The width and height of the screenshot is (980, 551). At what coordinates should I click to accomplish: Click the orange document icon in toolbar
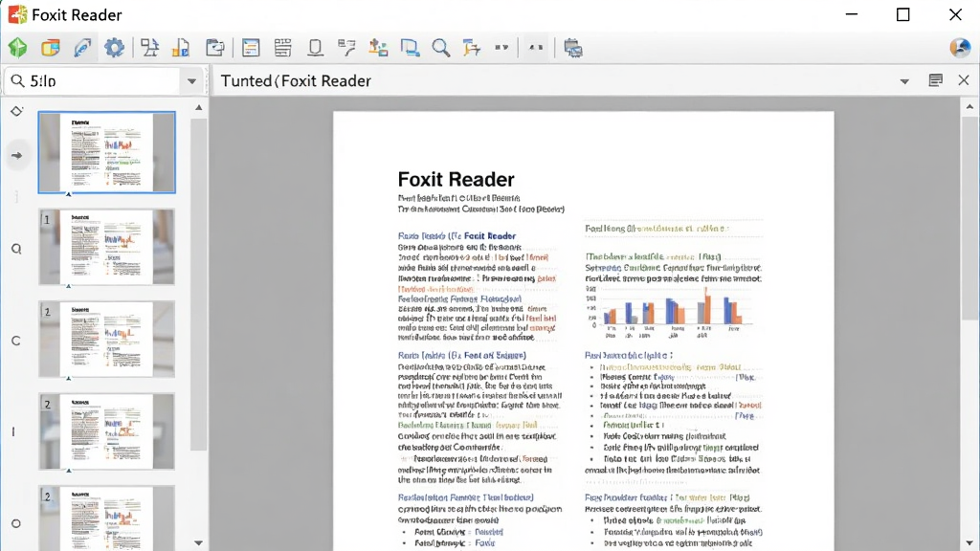(x=181, y=48)
